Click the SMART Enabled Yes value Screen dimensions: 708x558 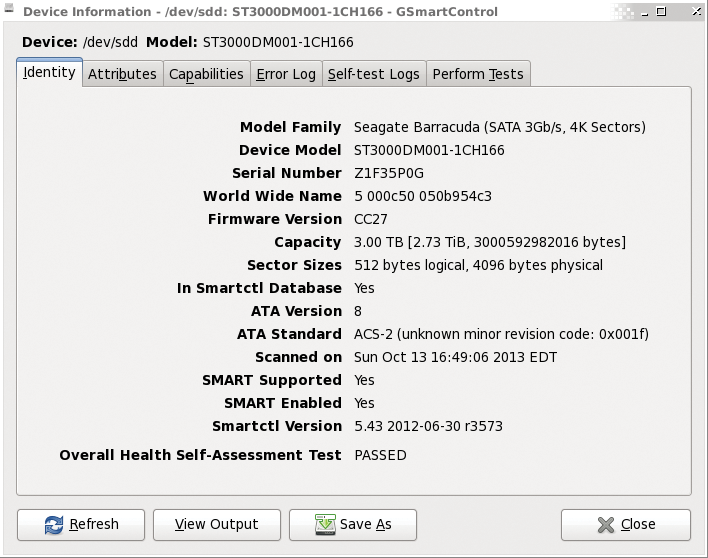tap(364, 403)
